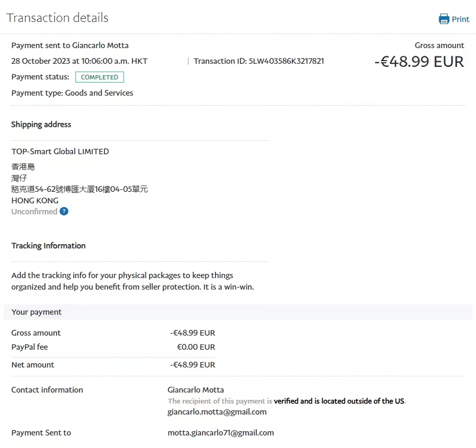Click the large gross amount total
This screenshot has height=448, width=476.
coord(419,62)
